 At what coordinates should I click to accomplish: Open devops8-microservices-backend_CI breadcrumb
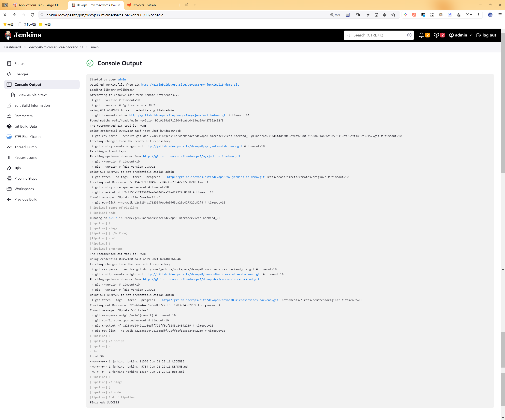click(x=56, y=47)
